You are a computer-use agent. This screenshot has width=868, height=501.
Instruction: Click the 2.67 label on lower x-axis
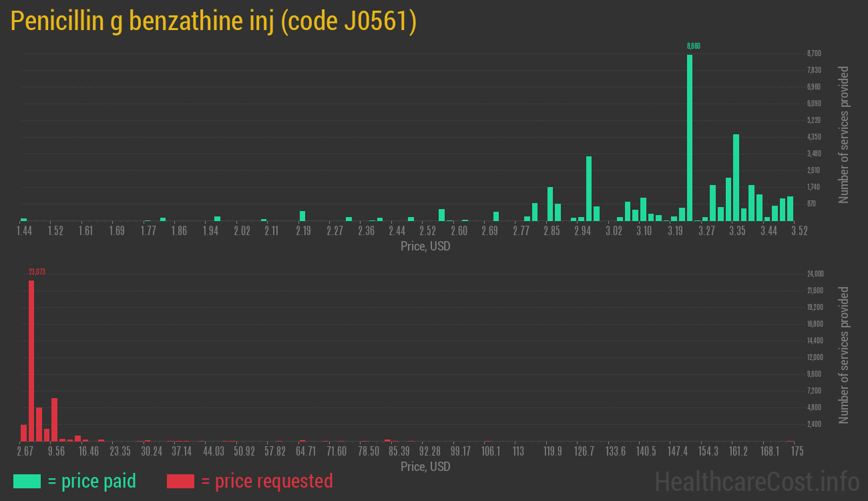click(x=25, y=452)
